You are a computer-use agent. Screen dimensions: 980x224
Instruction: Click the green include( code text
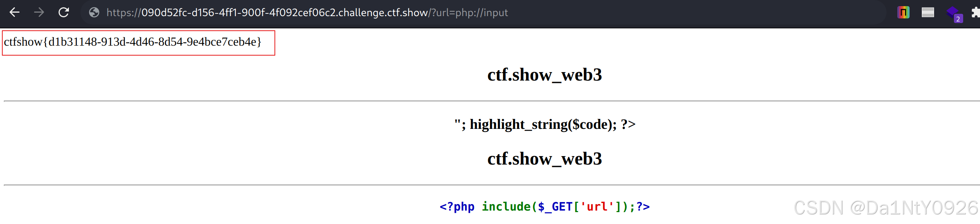coord(510,207)
